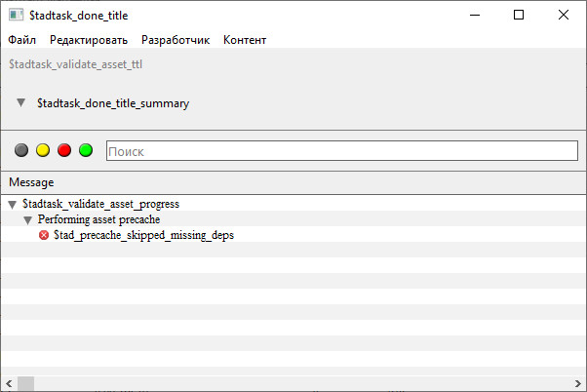Collapse the $tadtask_done_title_summary section
Screen dimensions: 587x392
tap(21, 102)
